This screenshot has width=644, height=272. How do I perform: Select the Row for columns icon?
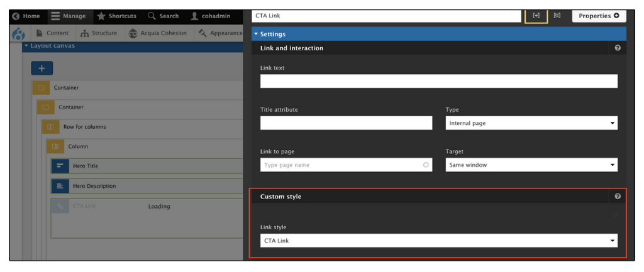51,127
